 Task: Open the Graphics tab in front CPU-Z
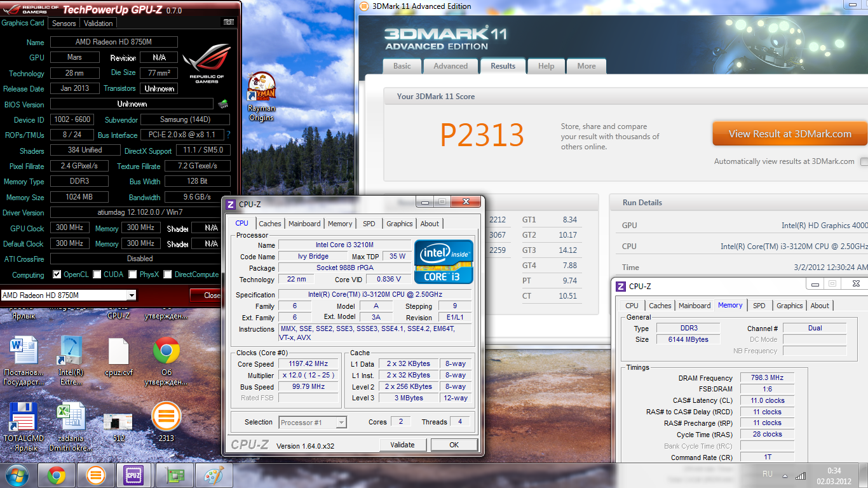400,224
